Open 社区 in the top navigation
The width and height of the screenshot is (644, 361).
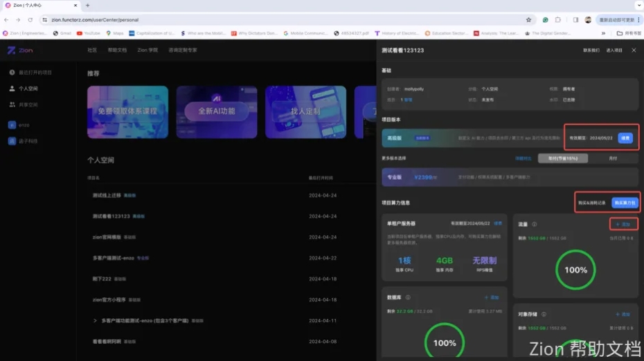pos(92,50)
